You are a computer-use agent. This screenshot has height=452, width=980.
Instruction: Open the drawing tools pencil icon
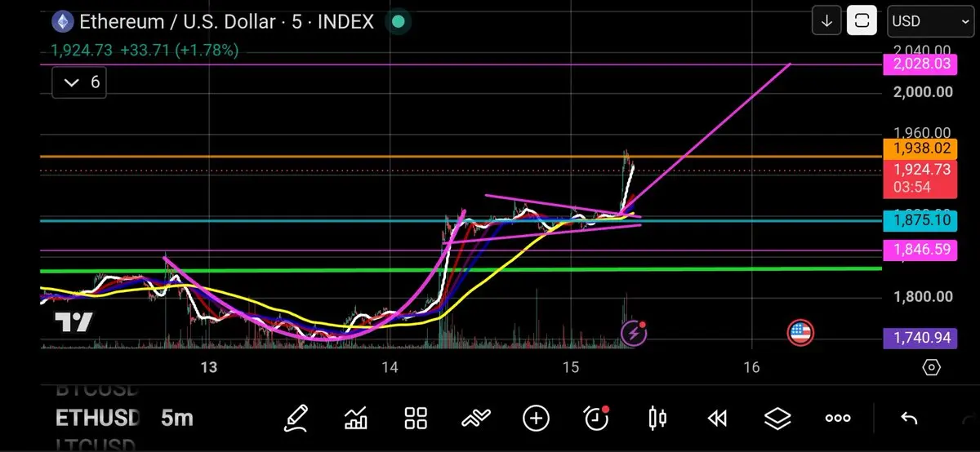click(x=296, y=419)
